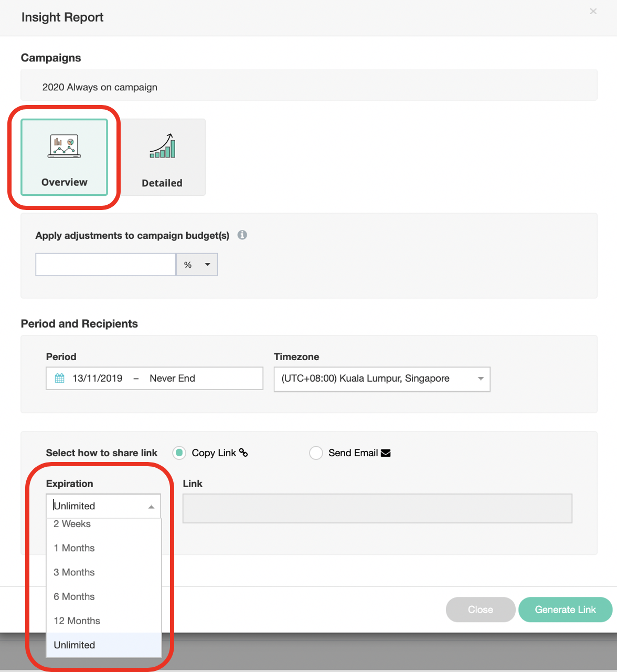617x672 pixels.
Task: Click the info icon beside budget adjustments
Action: pos(242,235)
